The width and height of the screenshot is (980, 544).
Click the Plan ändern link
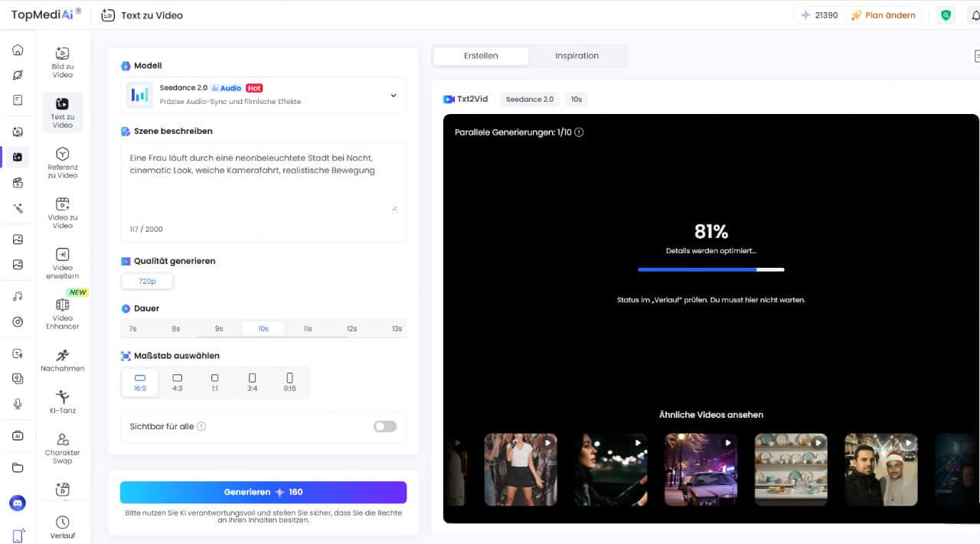[x=883, y=15]
